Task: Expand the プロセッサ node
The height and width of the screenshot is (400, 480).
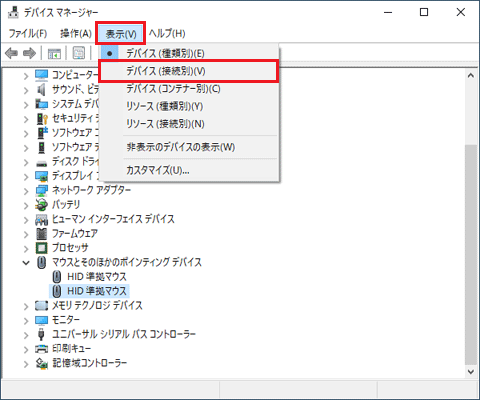Action: [x=26, y=248]
